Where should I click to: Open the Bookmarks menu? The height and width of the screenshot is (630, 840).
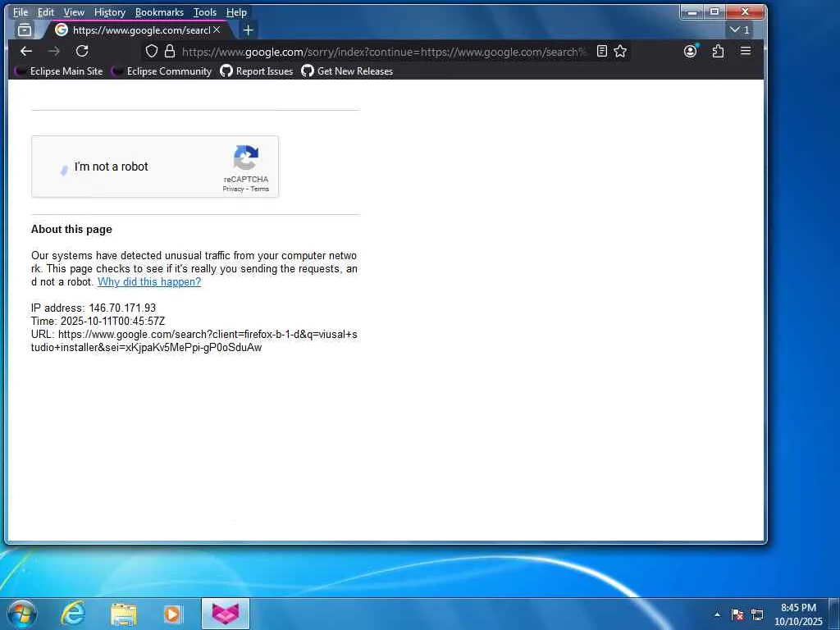pyautogui.click(x=159, y=12)
